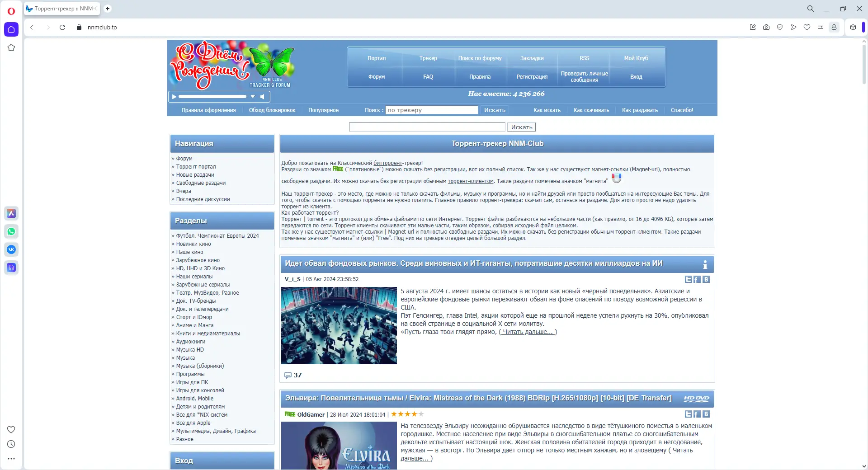Open the Обход блокировок link
868x470 pixels.
[272, 110]
